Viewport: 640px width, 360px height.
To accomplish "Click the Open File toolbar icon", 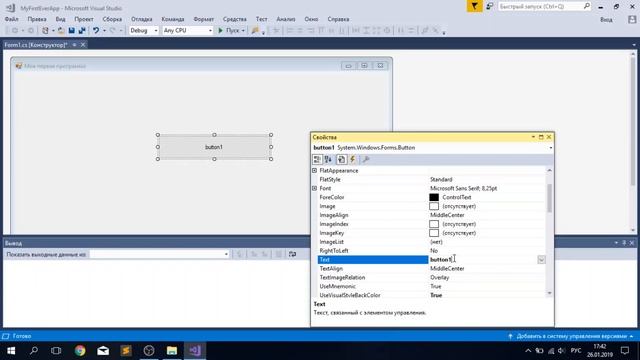I will [61, 31].
